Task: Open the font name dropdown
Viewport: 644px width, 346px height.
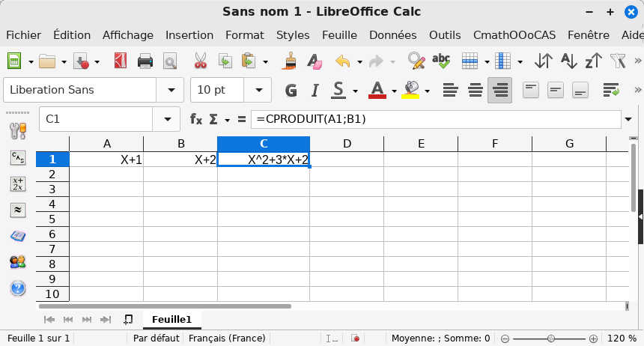Action: 170,91
